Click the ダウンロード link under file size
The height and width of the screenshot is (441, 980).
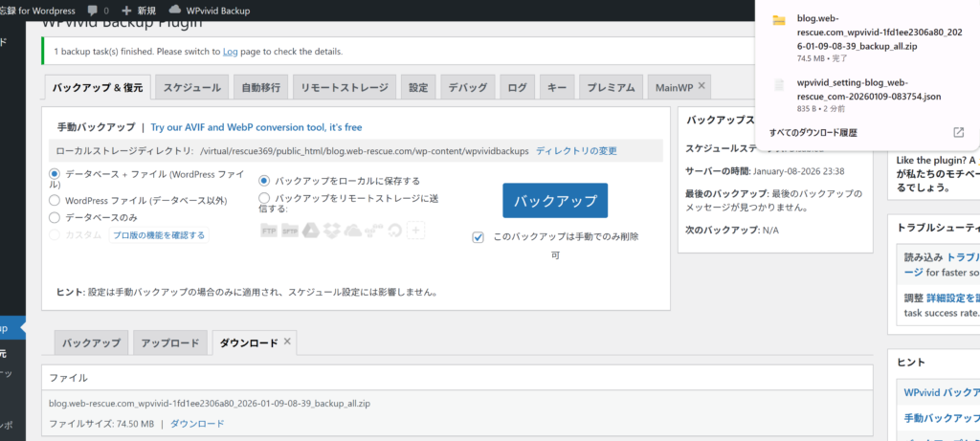click(197, 424)
